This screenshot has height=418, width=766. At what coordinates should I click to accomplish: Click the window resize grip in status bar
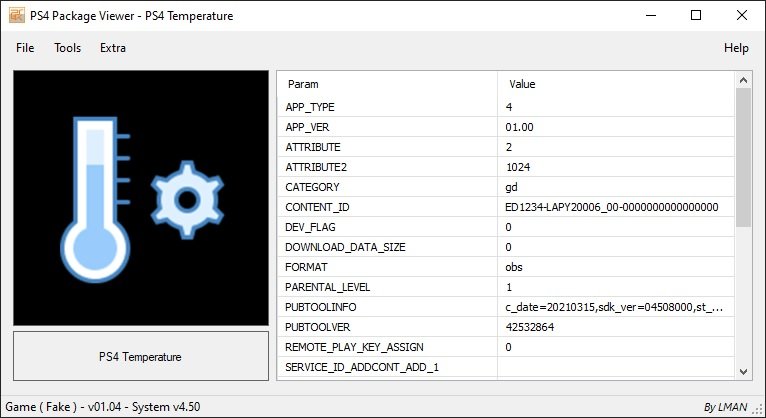(x=759, y=410)
